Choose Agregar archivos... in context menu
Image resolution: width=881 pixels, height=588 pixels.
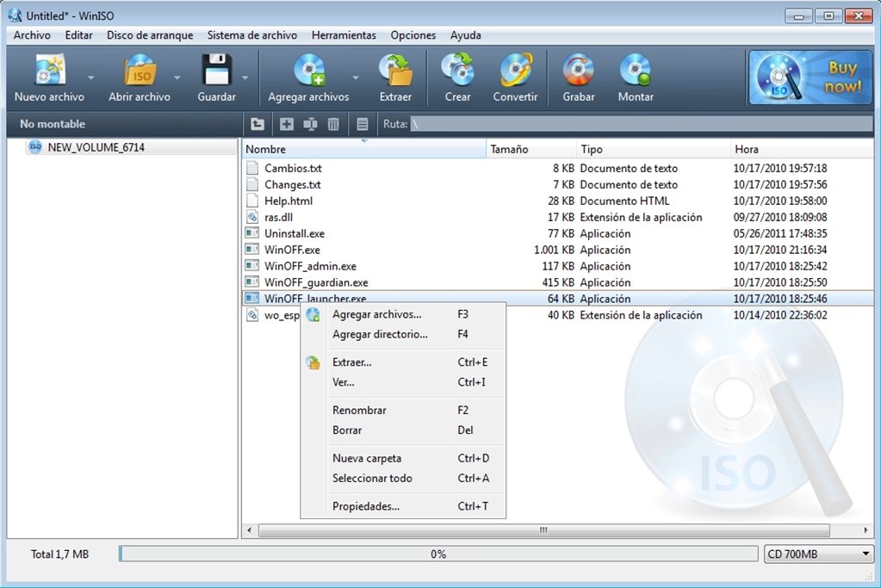point(403,314)
